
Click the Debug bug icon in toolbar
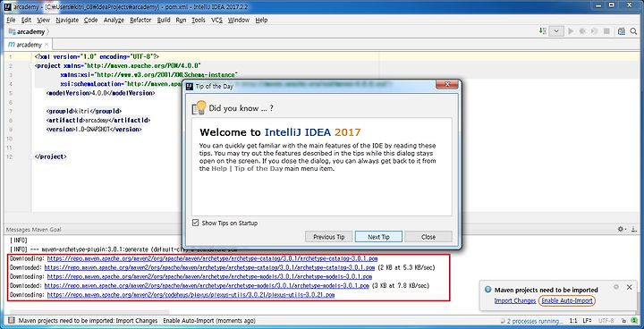582,31
